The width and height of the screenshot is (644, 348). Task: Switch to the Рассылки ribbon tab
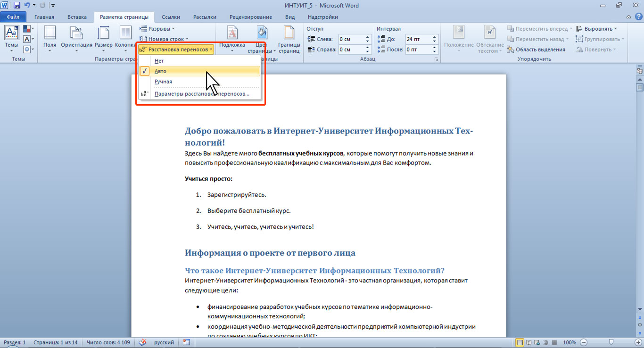point(205,17)
